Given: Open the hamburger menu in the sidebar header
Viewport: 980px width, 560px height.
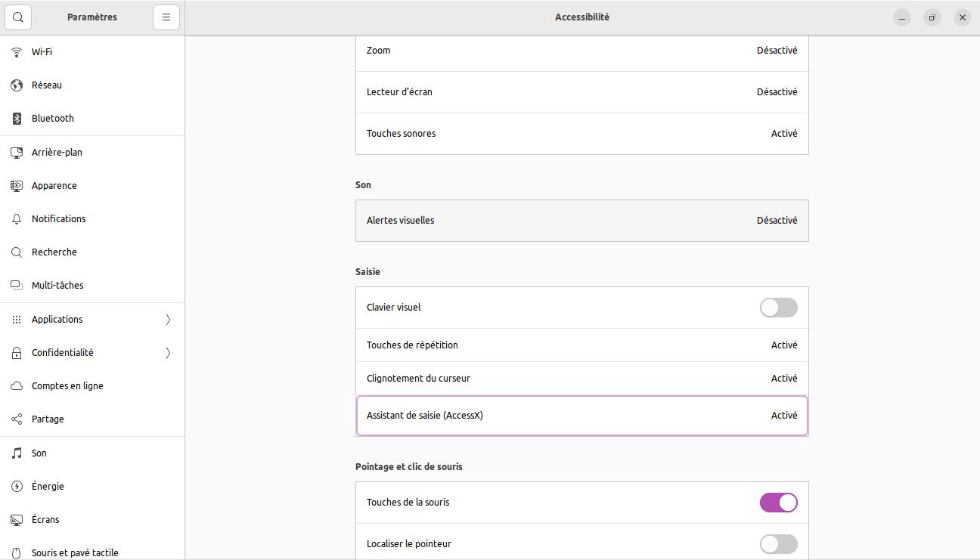Looking at the screenshot, I should pyautogui.click(x=166, y=17).
